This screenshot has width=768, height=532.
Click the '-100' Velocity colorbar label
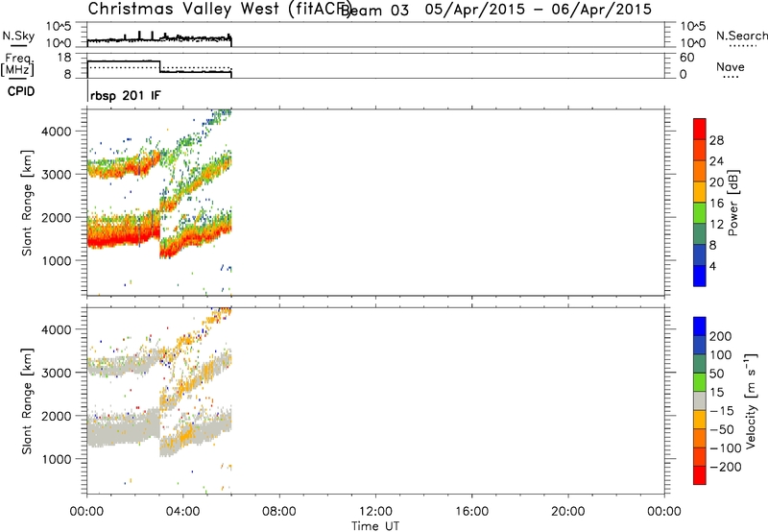click(x=726, y=448)
